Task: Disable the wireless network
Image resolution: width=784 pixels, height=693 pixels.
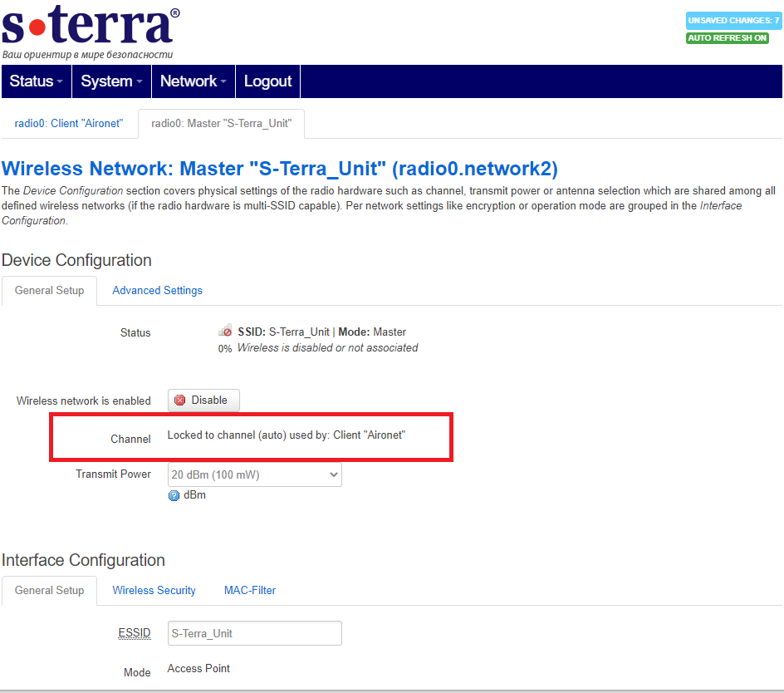Action: coord(204,401)
